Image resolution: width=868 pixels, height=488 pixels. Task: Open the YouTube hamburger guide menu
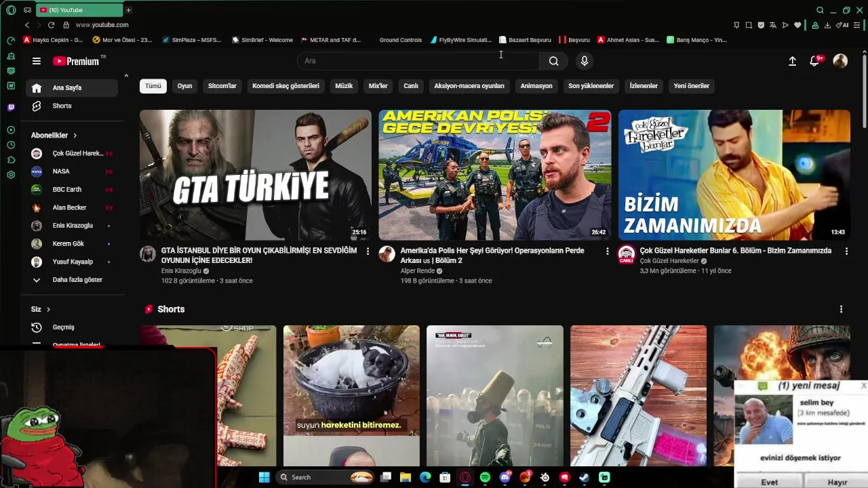coord(37,61)
